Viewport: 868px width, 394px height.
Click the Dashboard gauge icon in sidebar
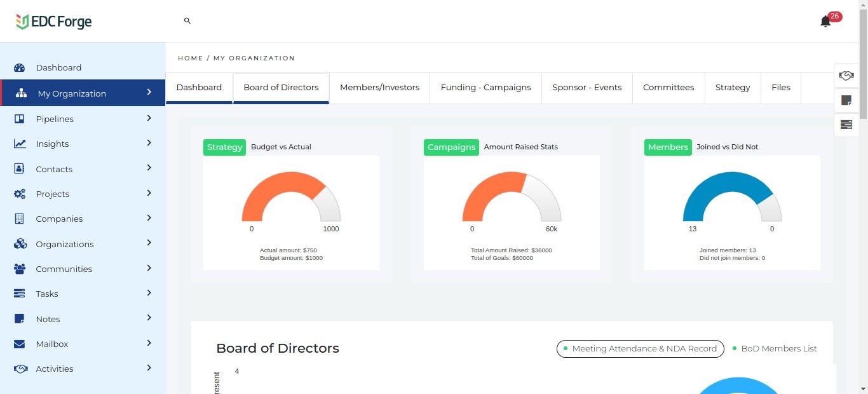point(20,68)
